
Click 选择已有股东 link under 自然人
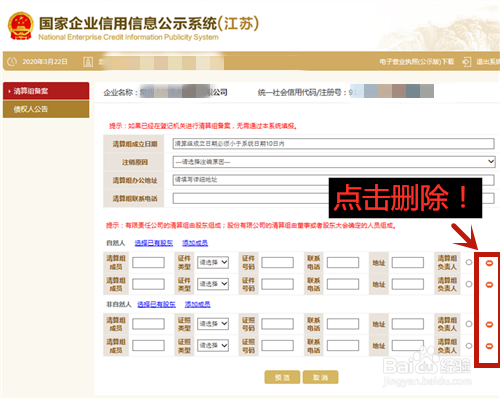[x=154, y=243]
